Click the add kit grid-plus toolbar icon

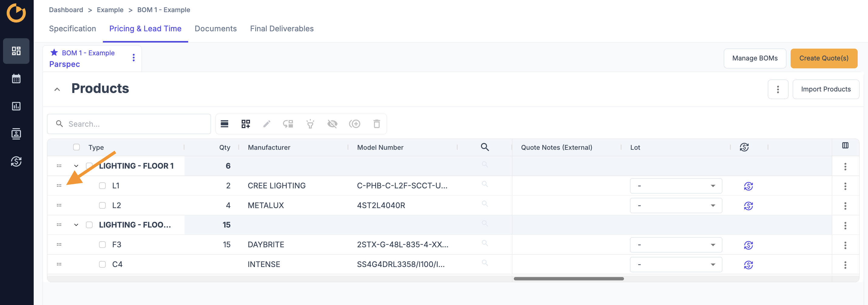tap(246, 124)
